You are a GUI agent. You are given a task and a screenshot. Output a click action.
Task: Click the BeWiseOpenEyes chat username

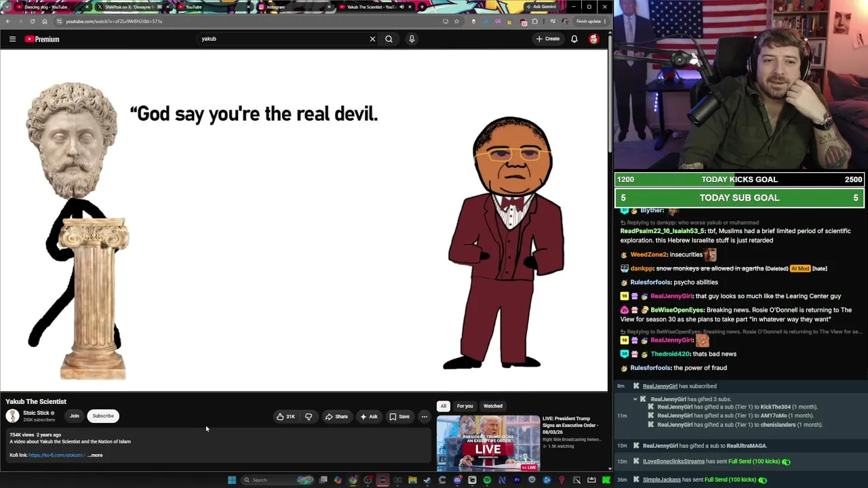coord(677,310)
